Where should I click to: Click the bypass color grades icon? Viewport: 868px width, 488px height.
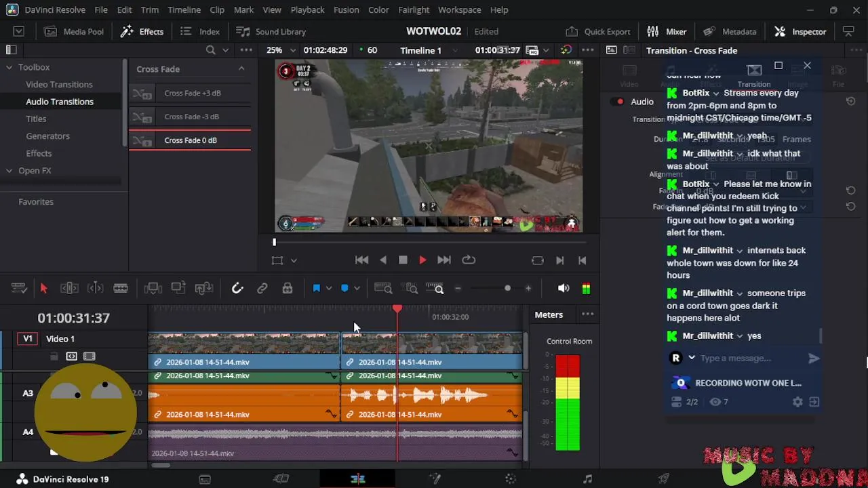pos(566,50)
